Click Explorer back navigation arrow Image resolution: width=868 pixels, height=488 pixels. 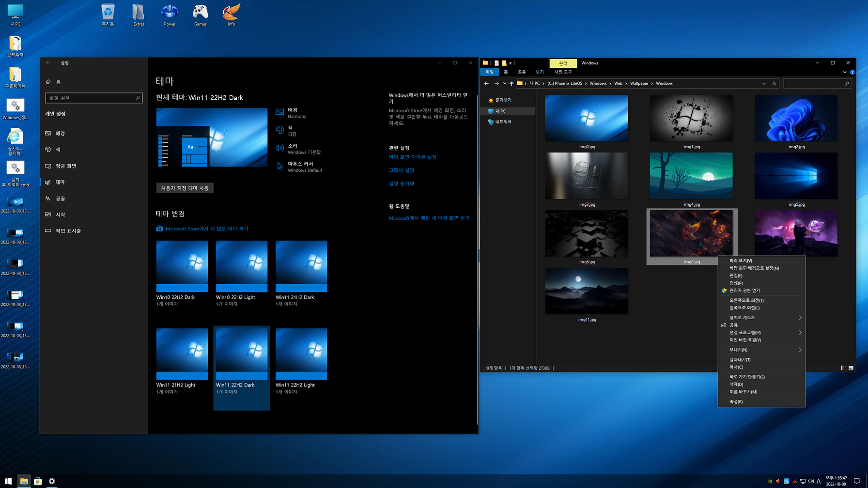(486, 83)
